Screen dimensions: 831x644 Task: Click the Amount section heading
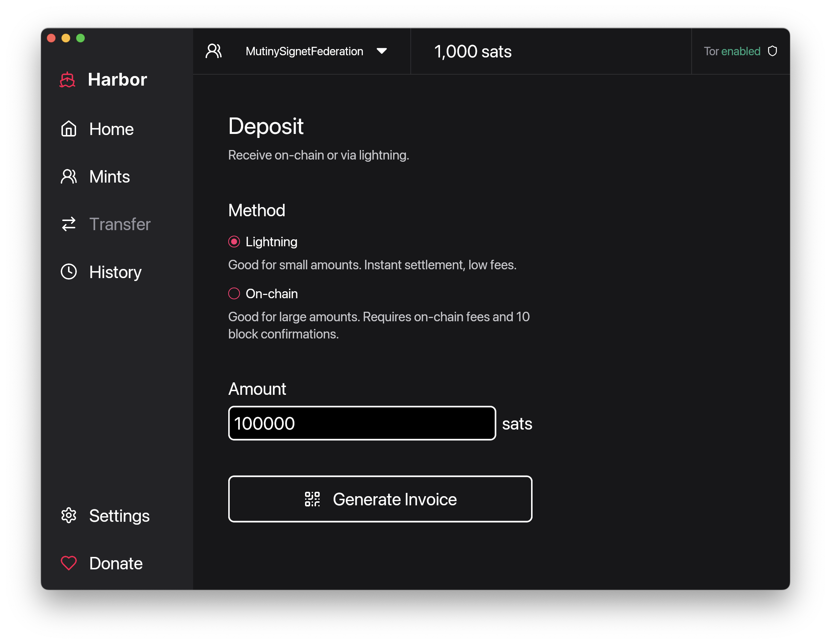(x=257, y=389)
